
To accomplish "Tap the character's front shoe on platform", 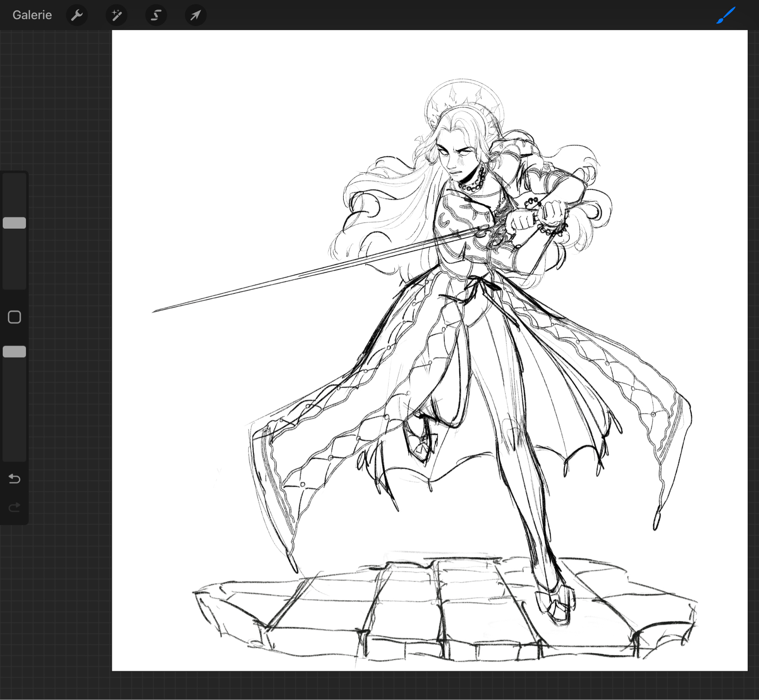I will (555, 605).
